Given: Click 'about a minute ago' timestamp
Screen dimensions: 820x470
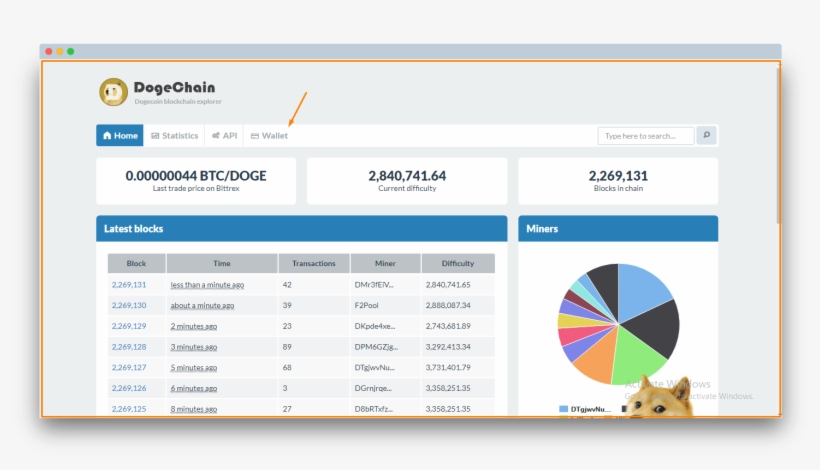Looking at the screenshot, I should (202, 305).
